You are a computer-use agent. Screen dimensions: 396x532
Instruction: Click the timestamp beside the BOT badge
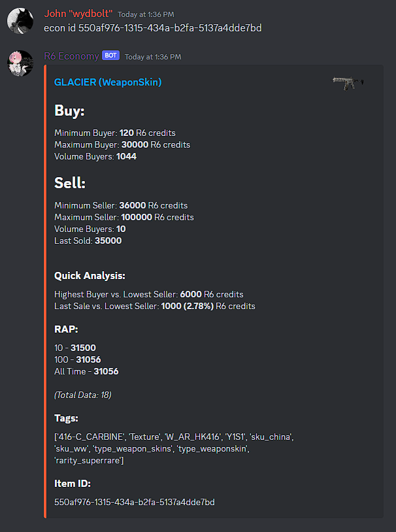[153, 57]
